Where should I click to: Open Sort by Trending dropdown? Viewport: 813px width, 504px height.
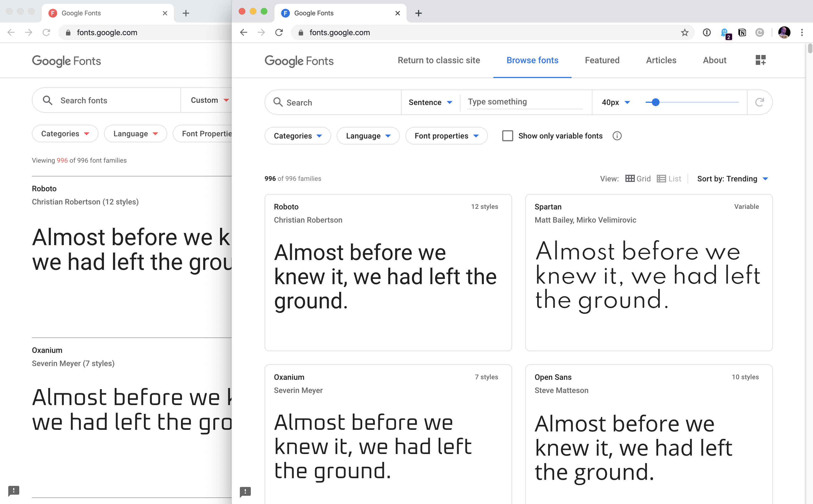733,179
